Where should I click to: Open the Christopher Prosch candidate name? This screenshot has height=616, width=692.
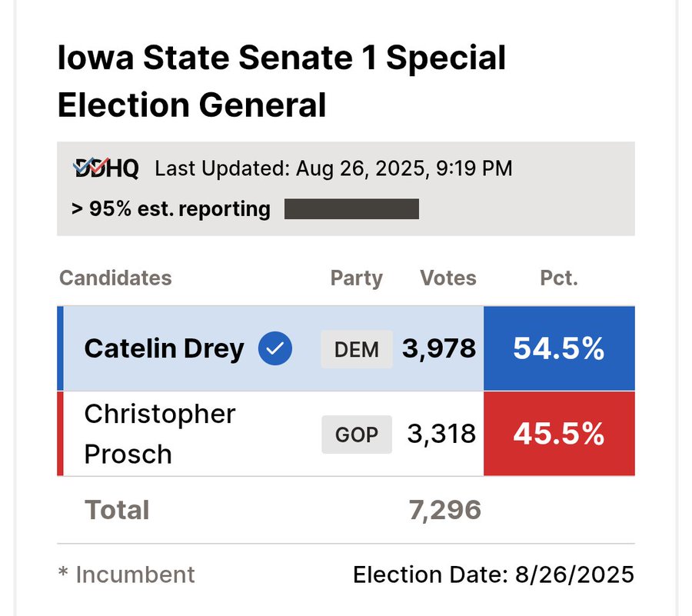point(159,435)
